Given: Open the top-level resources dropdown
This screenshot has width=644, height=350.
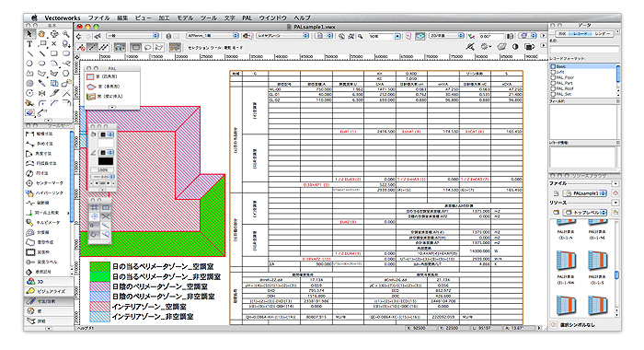Looking at the screenshot, I should tap(586, 212).
